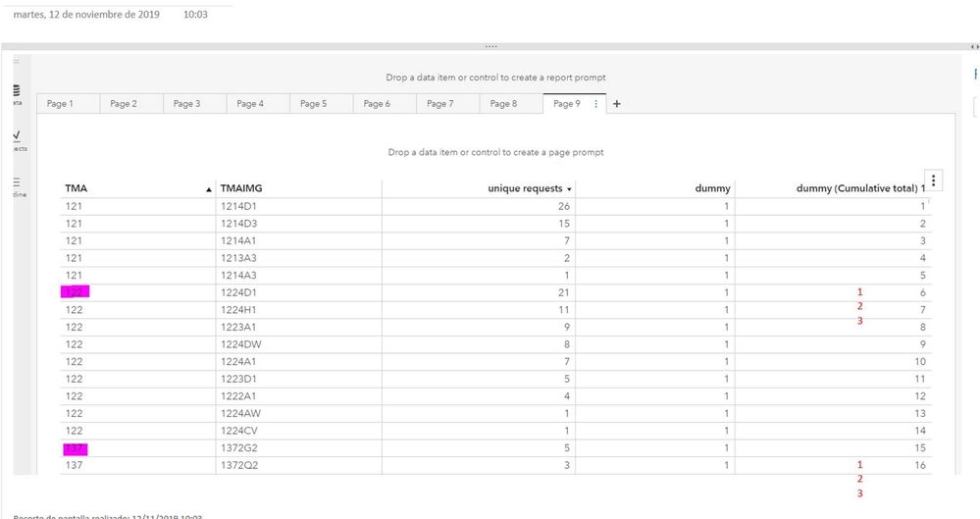Select the cell 1224H1

point(238,309)
